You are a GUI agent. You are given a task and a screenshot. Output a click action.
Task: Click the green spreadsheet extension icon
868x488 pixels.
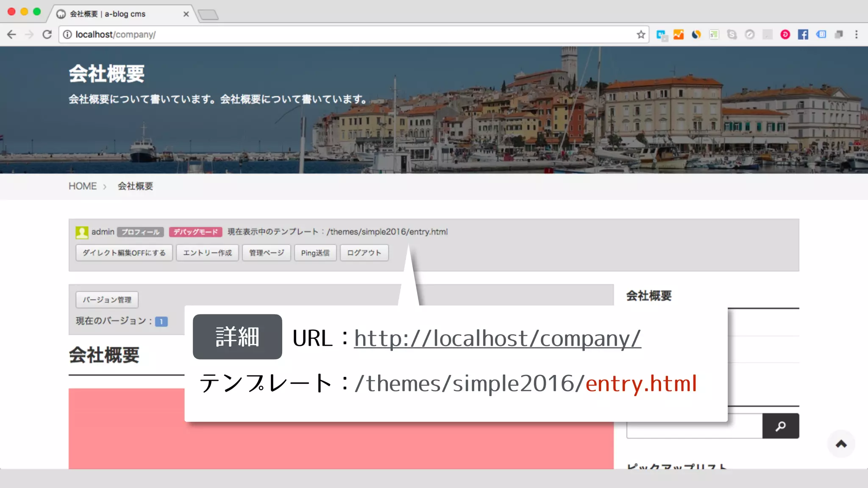[x=714, y=34]
